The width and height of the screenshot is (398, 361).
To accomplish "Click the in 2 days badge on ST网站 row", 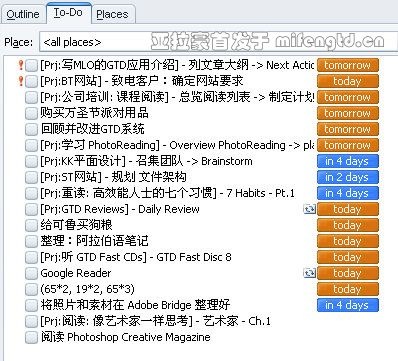I will click(x=348, y=177).
